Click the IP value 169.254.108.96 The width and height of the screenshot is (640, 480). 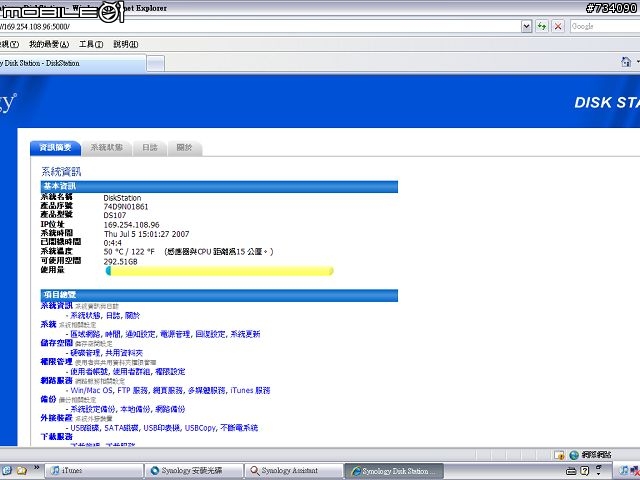pyautogui.click(x=131, y=225)
